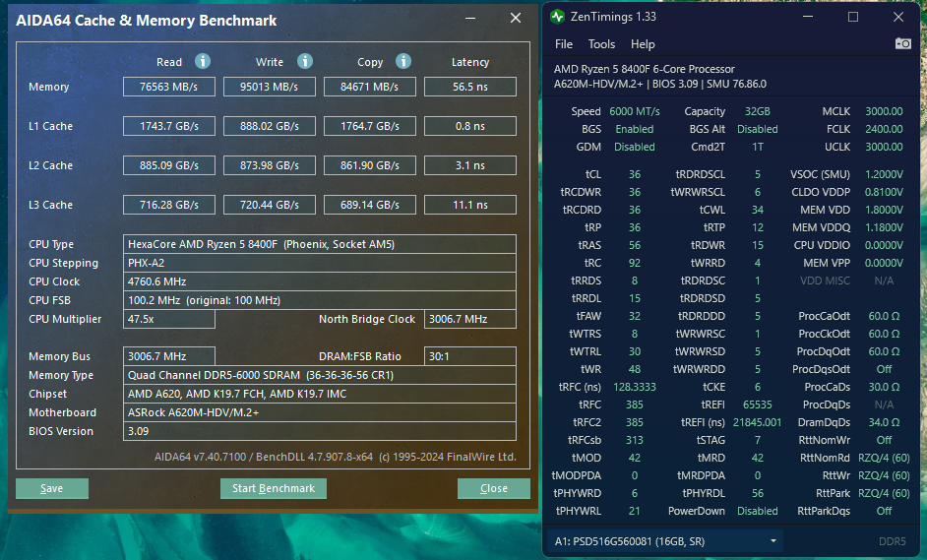This screenshot has height=560, width=927.
Task: Click the Chipset field AMD A620
Action: (320, 394)
